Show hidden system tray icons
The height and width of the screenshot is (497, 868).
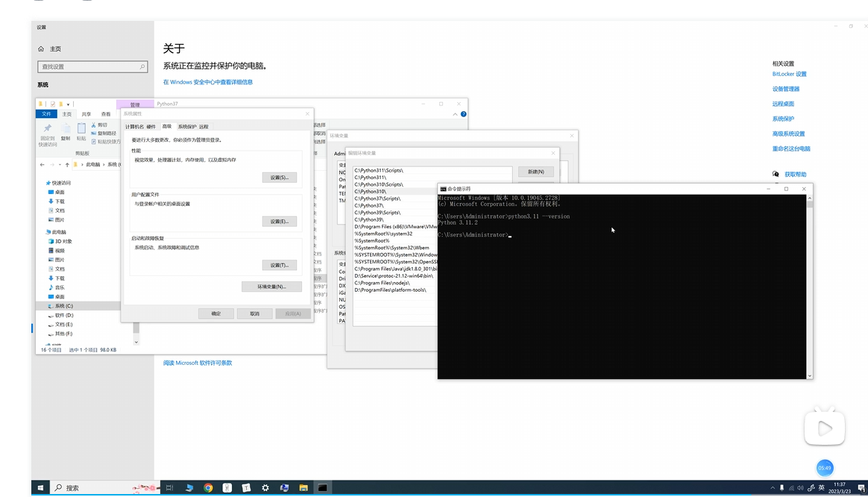[773, 487]
